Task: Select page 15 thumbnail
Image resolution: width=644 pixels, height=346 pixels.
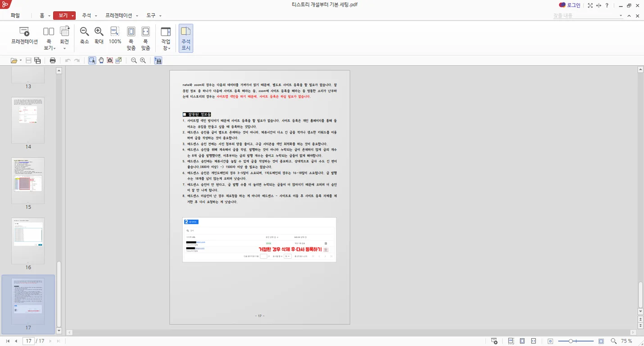Action: coord(28,180)
